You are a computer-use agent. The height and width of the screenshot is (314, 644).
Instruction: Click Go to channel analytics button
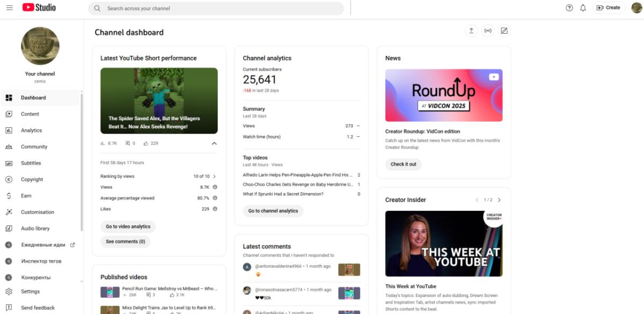click(273, 211)
